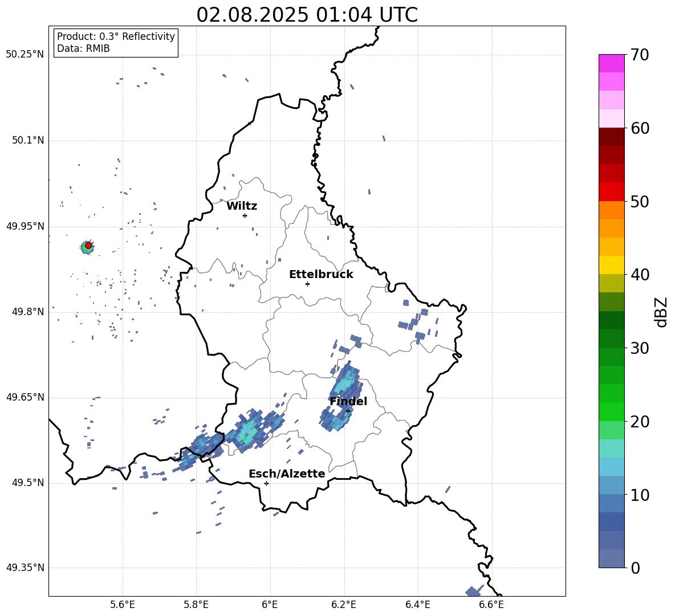Click the colorbar tick value 0
The image size is (675, 616).
635,568
